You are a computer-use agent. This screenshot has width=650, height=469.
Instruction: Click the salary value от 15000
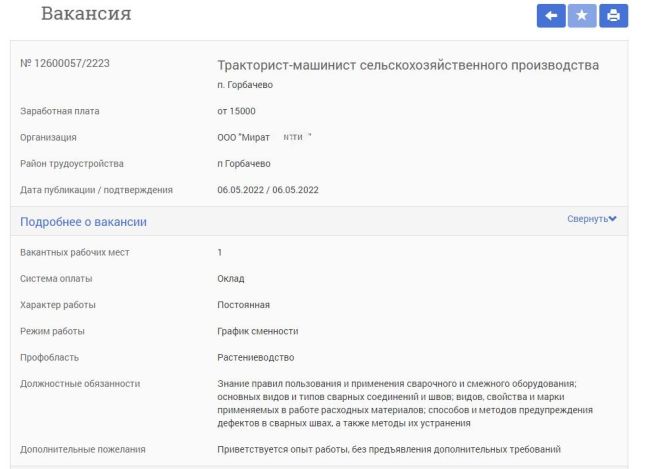pyautogui.click(x=236, y=111)
